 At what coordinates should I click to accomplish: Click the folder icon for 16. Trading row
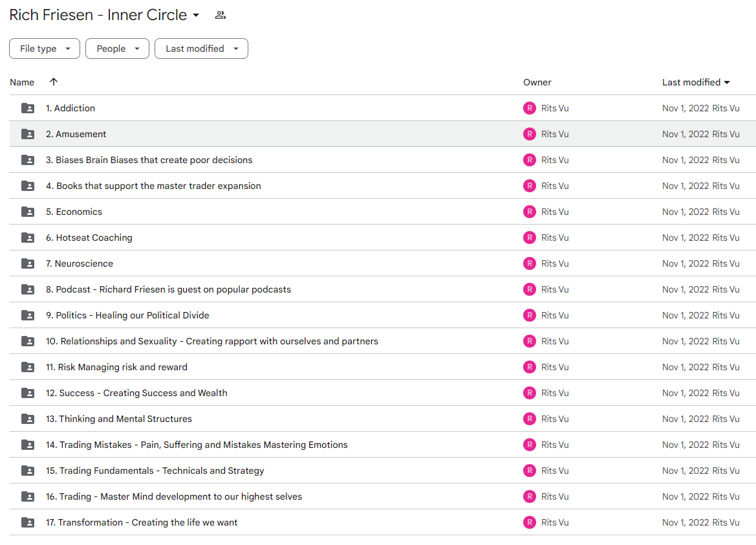click(28, 496)
